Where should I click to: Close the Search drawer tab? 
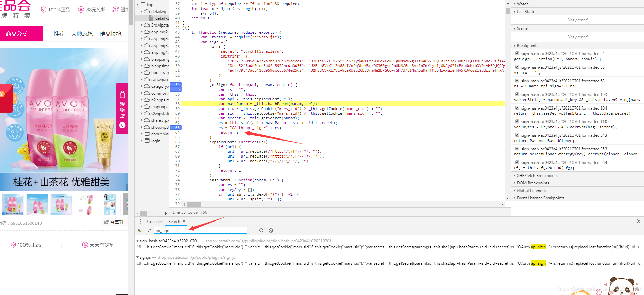pos(184,221)
